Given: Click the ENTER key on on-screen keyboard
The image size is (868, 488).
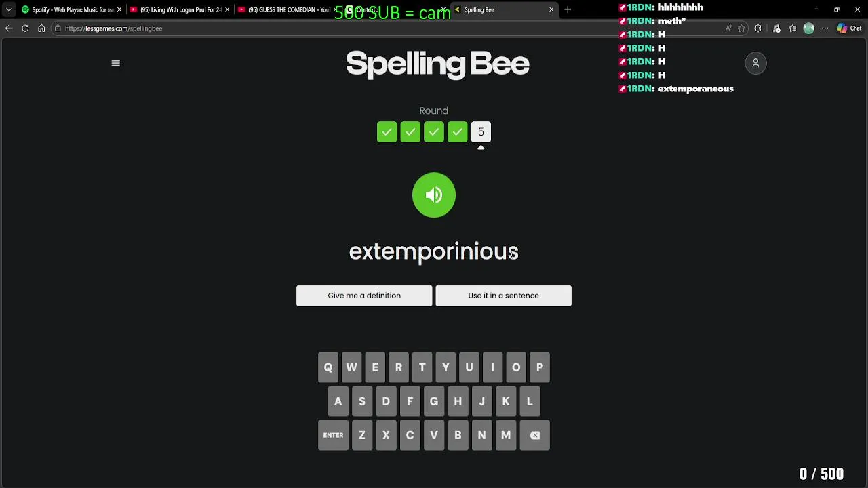Looking at the screenshot, I should 333,435.
